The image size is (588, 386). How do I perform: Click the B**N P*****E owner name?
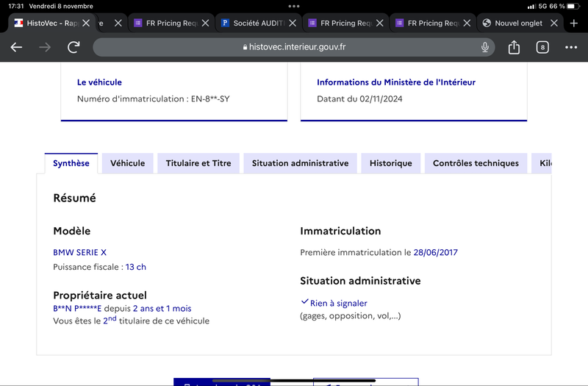(77, 308)
